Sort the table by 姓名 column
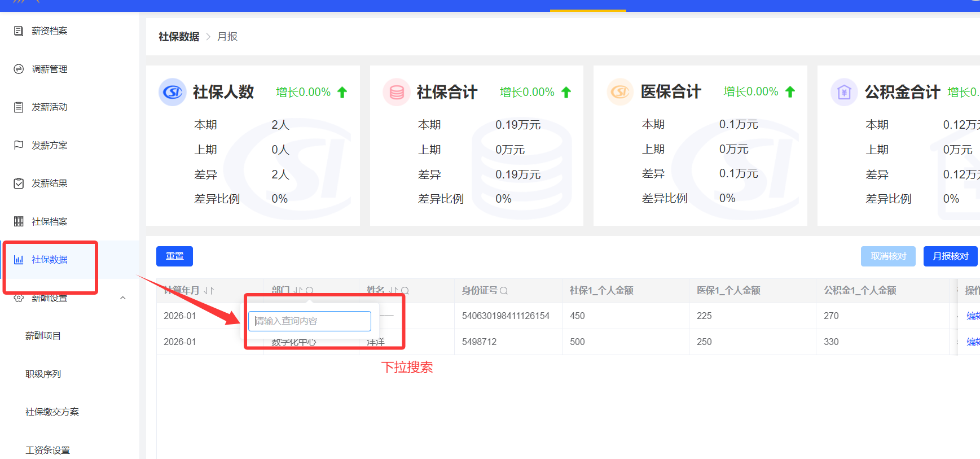980x459 pixels. coord(394,291)
